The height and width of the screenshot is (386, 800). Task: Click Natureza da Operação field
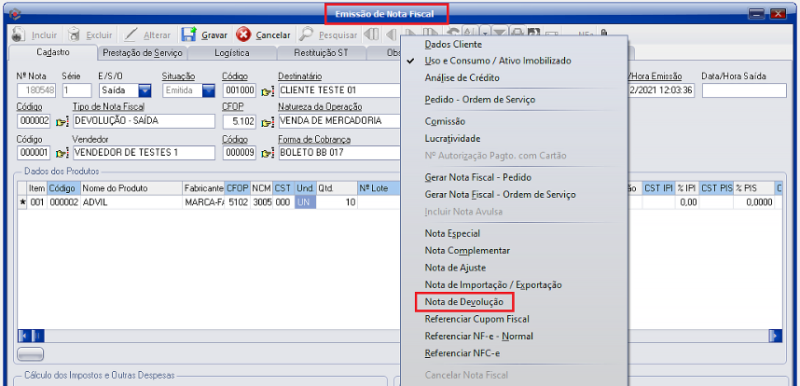[339, 121]
